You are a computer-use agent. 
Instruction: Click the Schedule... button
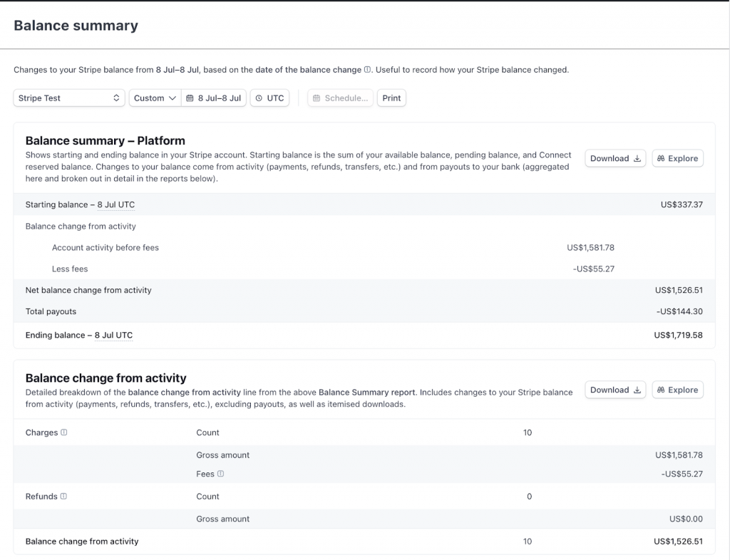click(x=341, y=98)
